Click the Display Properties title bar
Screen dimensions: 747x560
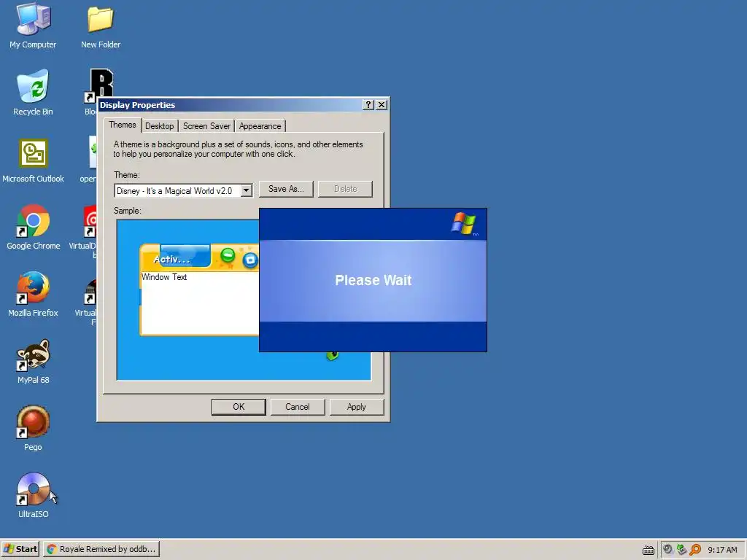(230, 105)
